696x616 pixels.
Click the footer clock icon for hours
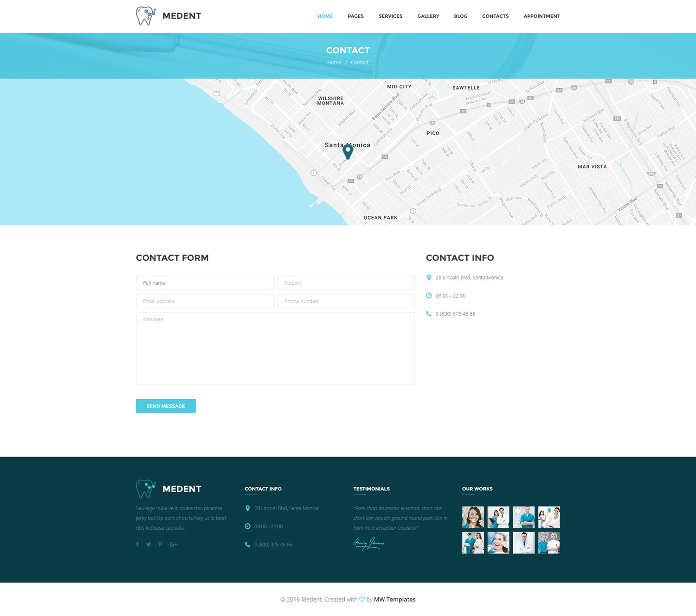click(x=248, y=526)
